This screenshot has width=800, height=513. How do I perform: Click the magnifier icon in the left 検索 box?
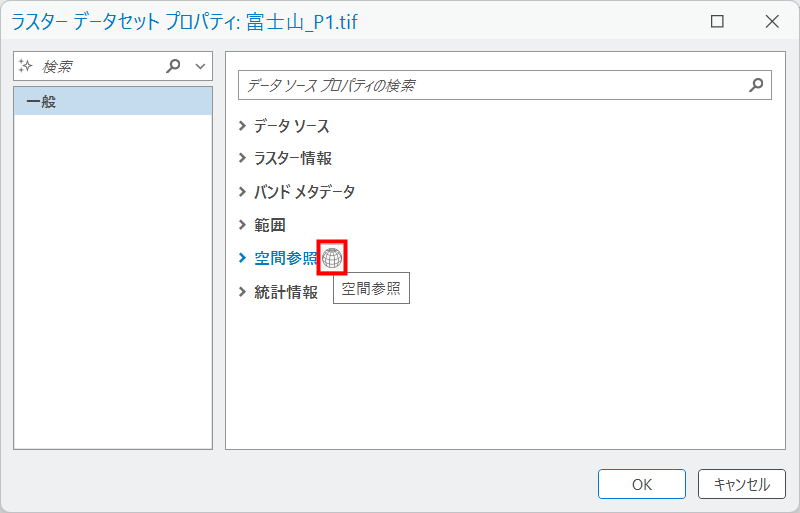click(x=174, y=66)
